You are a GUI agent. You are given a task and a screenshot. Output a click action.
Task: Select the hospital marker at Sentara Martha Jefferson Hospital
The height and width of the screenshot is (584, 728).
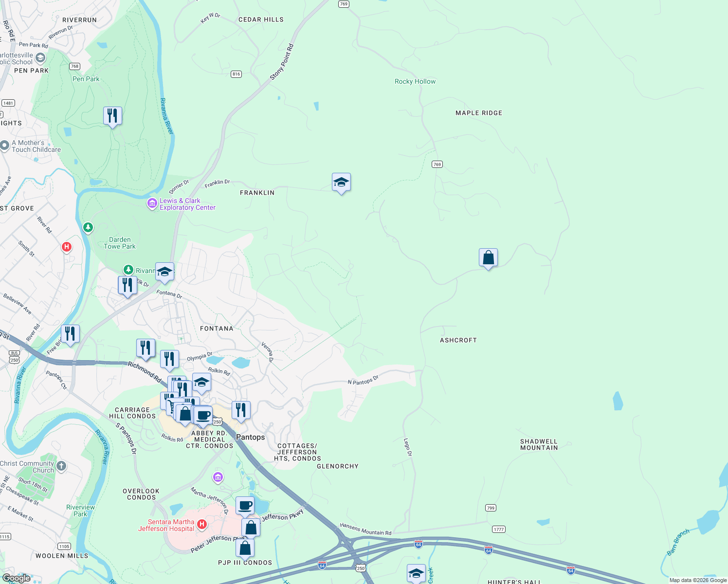pos(201,524)
